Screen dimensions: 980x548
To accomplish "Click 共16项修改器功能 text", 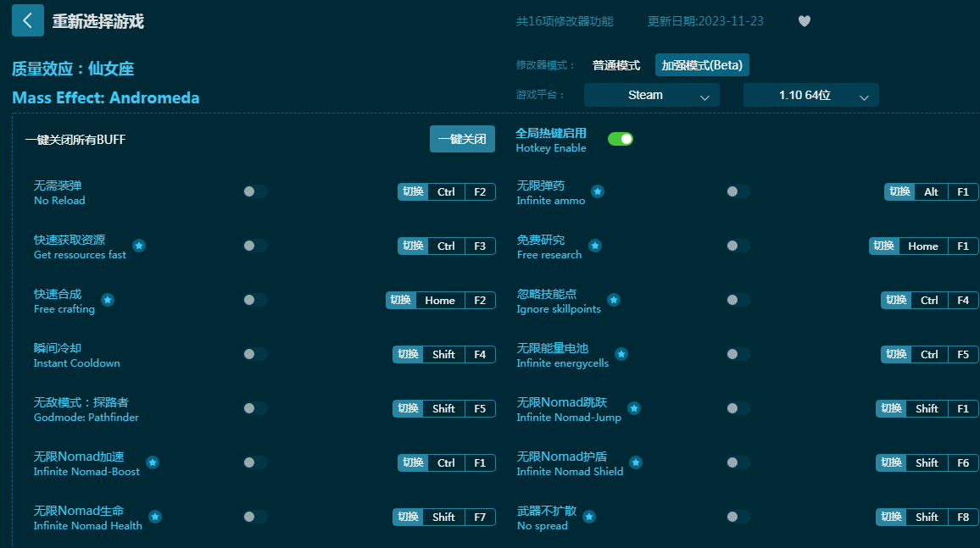I will tap(565, 21).
